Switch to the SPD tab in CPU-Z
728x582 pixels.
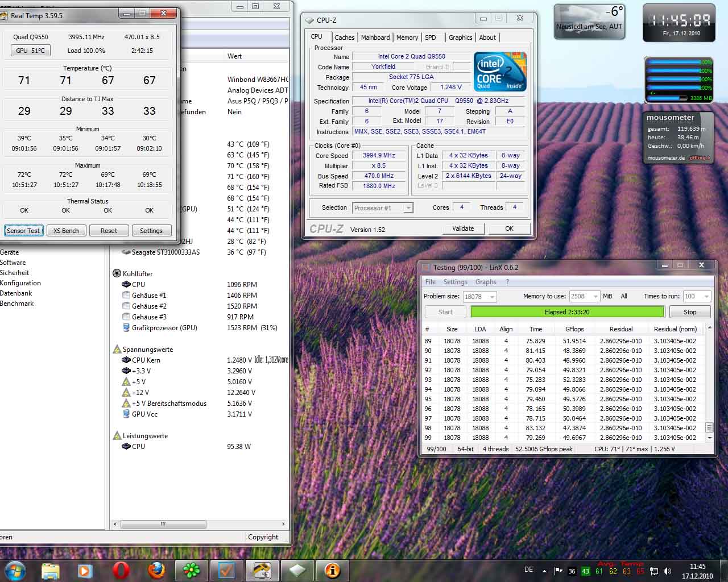(431, 38)
